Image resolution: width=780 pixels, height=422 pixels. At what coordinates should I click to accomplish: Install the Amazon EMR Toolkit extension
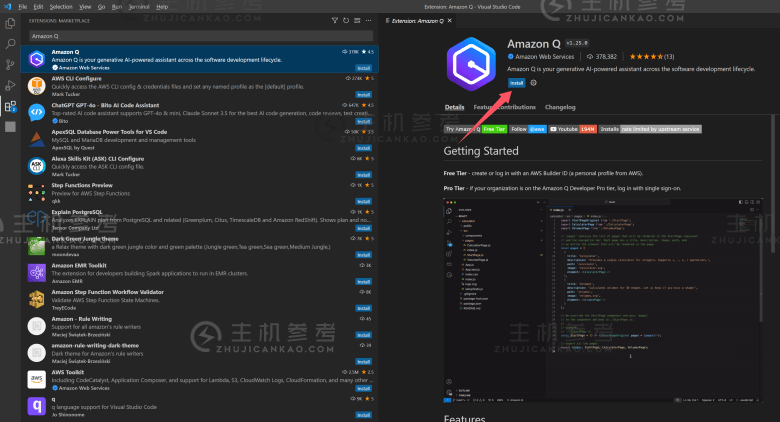[364, 282]
